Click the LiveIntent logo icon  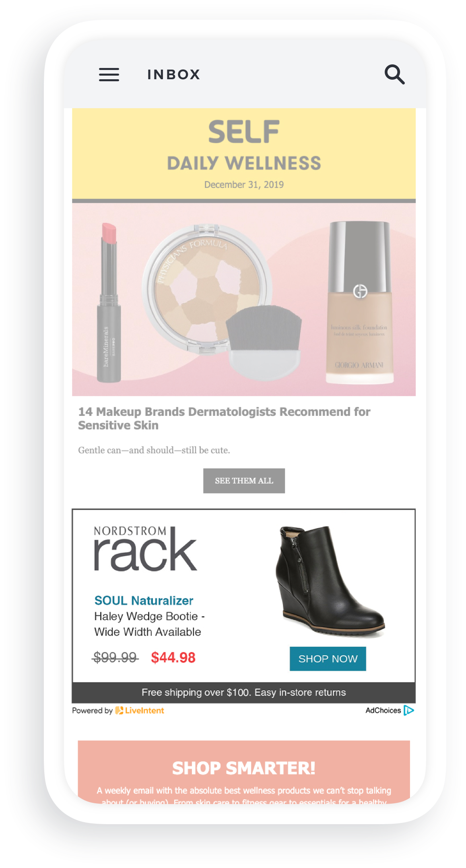pos(120,710)
